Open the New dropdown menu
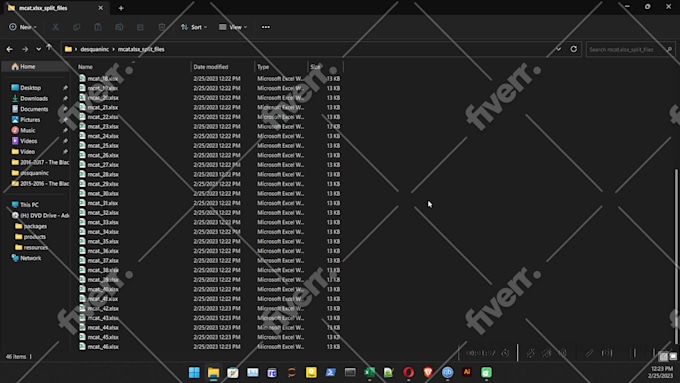 pyautogui.click(x=23, y=27)
